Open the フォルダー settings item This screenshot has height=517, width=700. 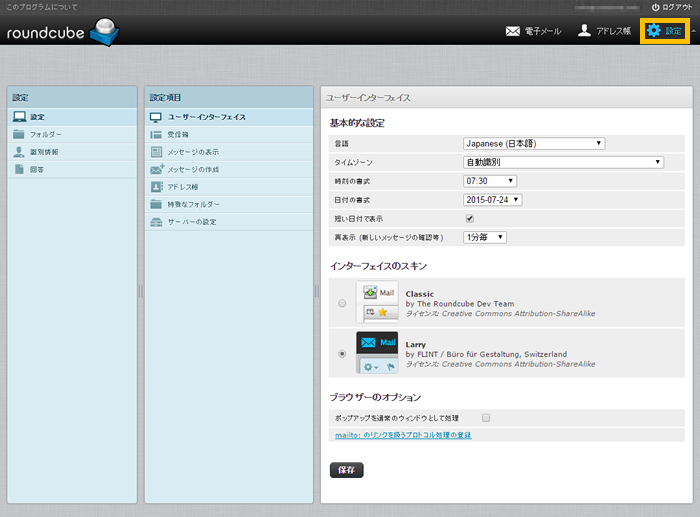(45, 134)
